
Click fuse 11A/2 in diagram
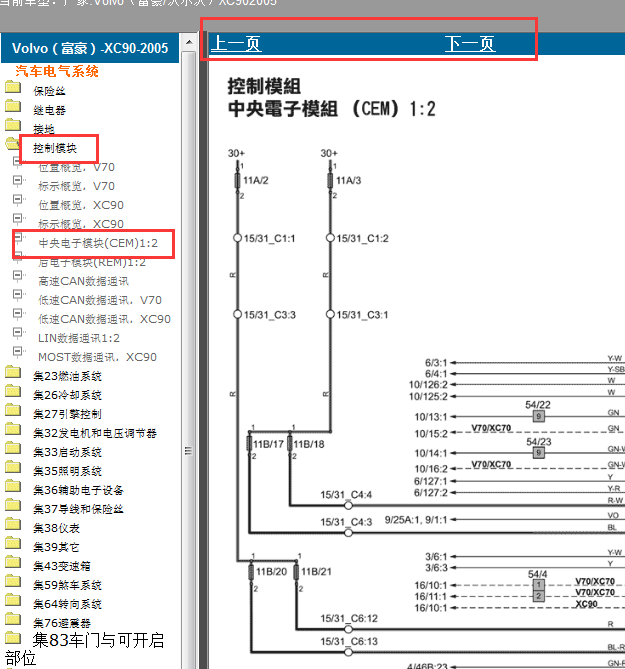click(x=238, y=180)
